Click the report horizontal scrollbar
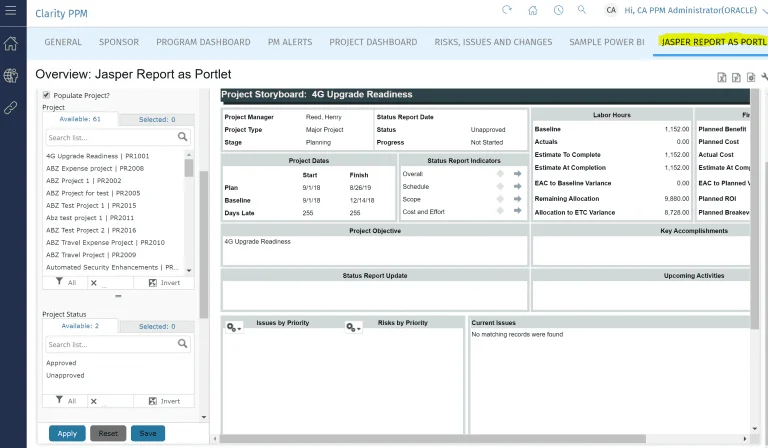 tap(433, 439)
